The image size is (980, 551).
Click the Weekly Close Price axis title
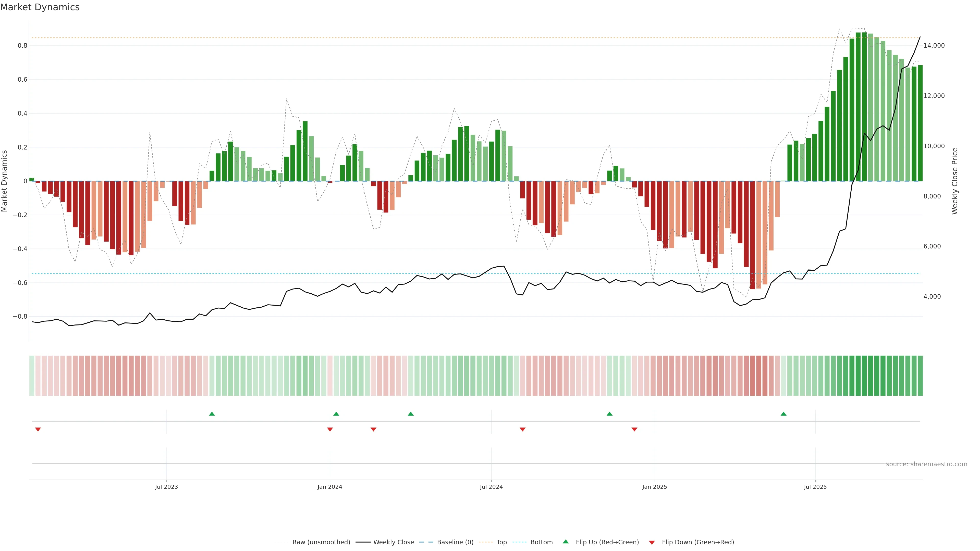(955, 181)
